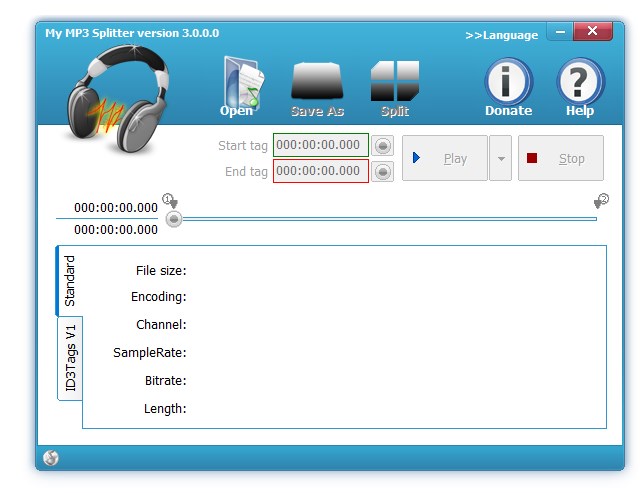643x493 pixels.
Task: Click the Encoding: label
Action: (159, 297)
